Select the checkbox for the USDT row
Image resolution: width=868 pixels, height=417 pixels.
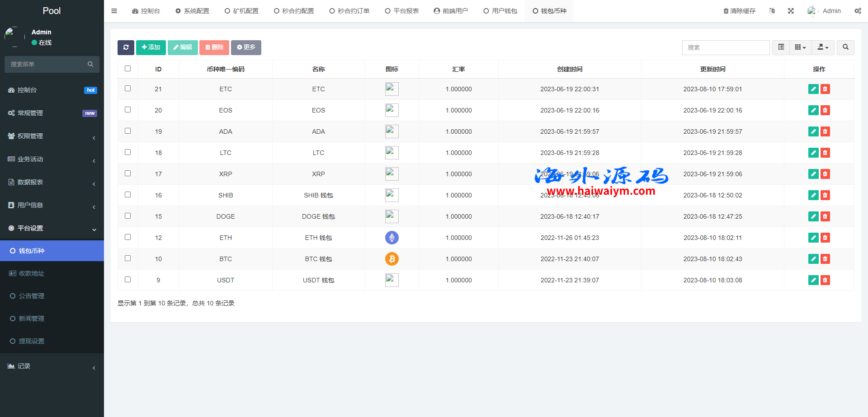tap(128, 280)
